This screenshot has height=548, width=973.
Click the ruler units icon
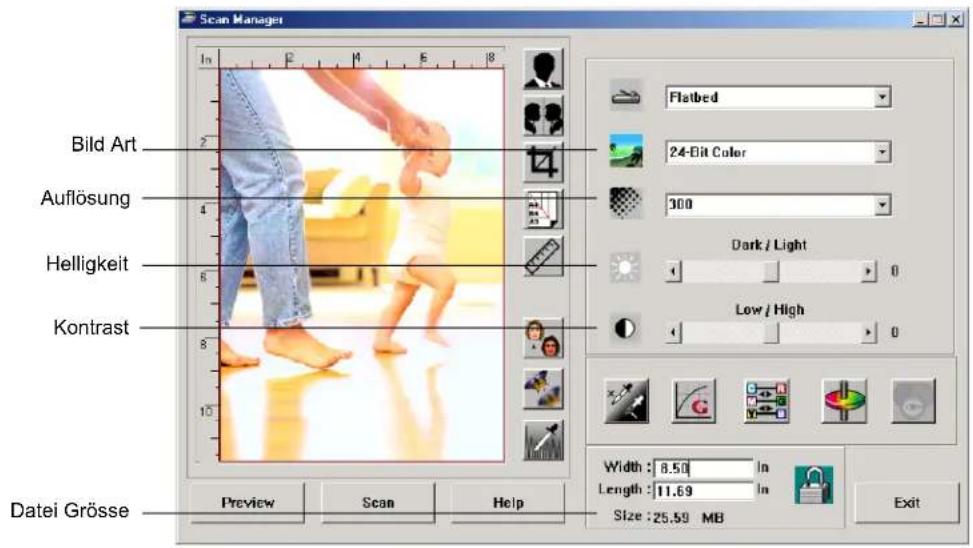(x=544, y=256)
